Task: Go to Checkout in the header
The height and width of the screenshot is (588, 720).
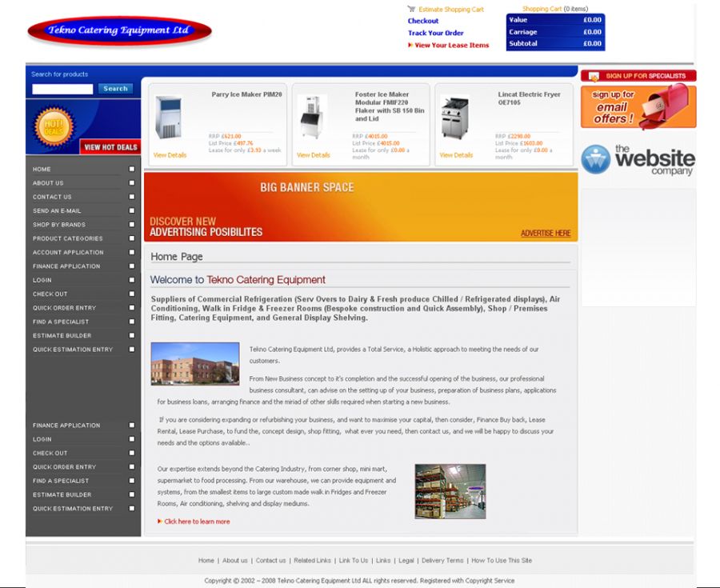Action: 423,21
